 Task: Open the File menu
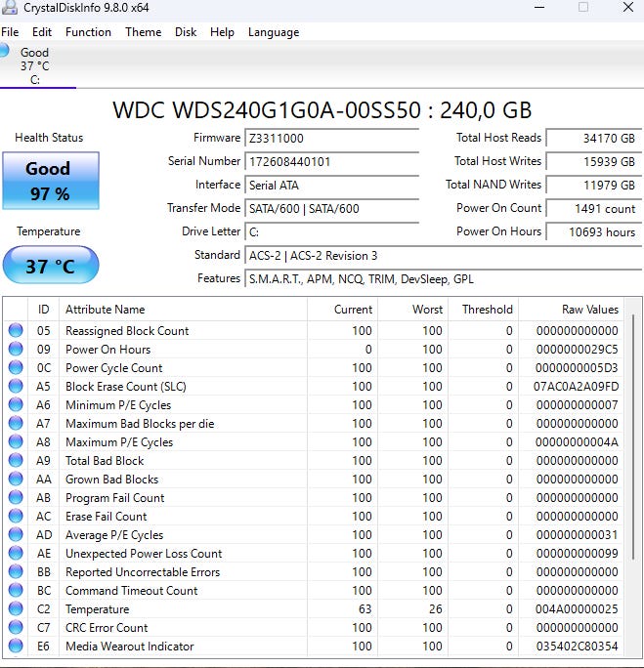pos(10,32)
